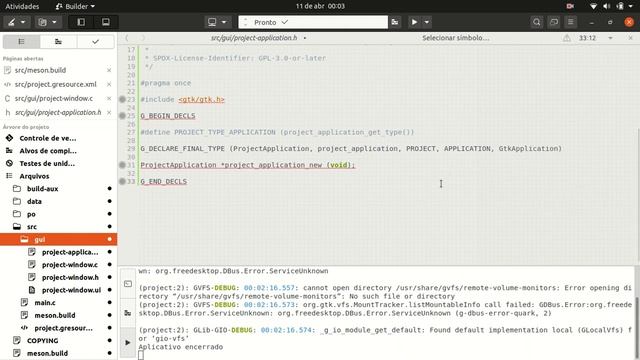Open the hamburger window menu
The height and width of the screenshot is (360, 640).
pos(571,22)
